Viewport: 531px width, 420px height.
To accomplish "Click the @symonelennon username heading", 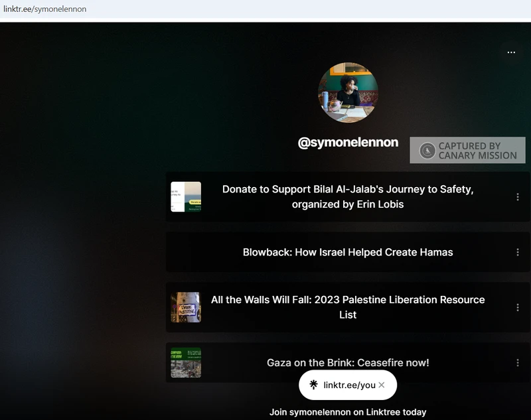I will [348, 143].
